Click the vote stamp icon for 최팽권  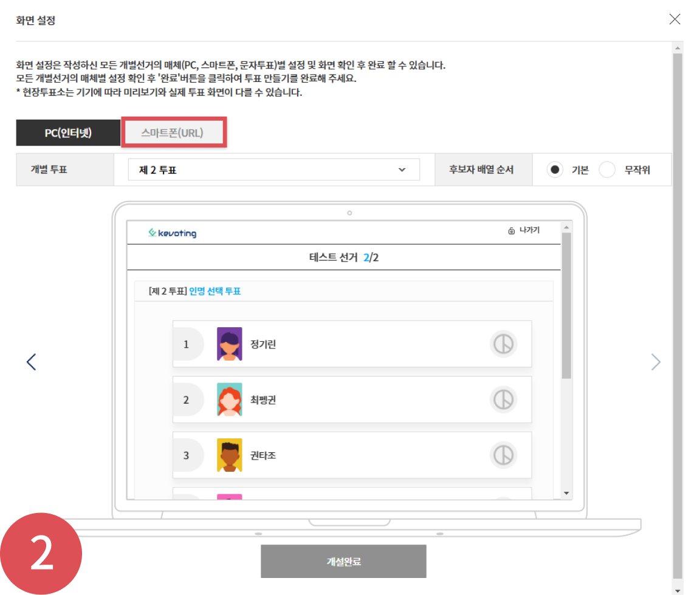503,399
